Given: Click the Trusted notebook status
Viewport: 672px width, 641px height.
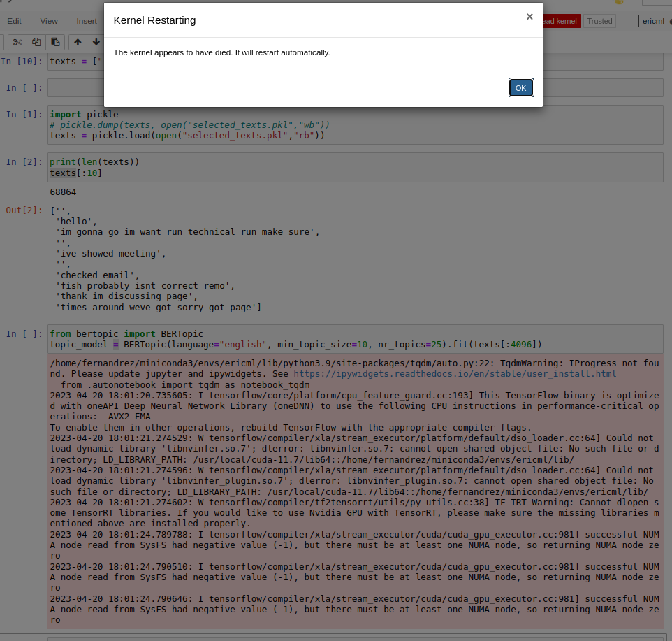Looking at the screenshot, I should [599, 21].
